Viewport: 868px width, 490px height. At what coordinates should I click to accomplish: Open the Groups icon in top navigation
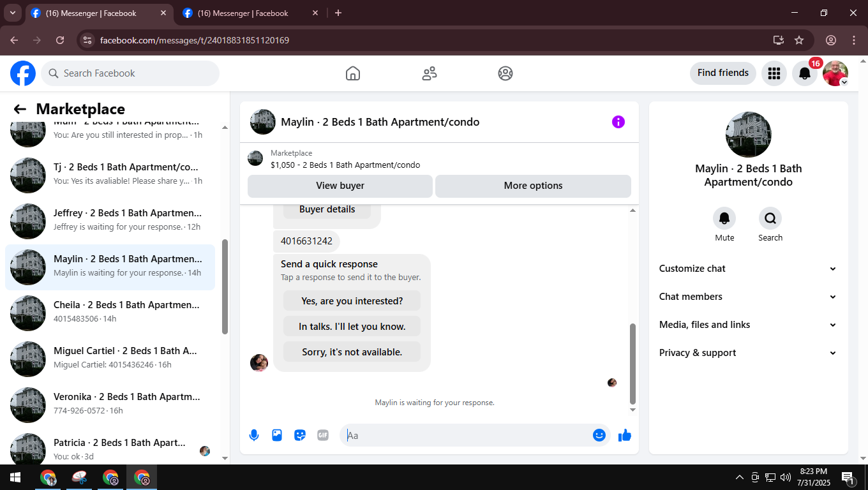[x=505, y=73]
